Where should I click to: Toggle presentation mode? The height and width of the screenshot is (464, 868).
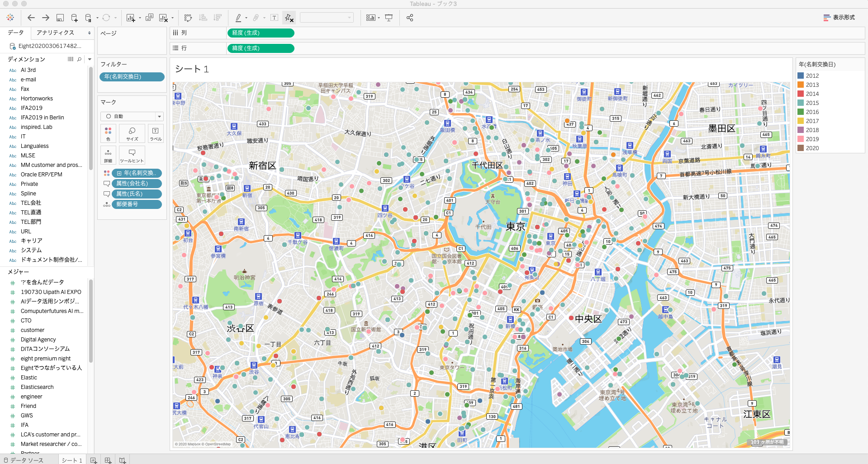click(389, 18)
